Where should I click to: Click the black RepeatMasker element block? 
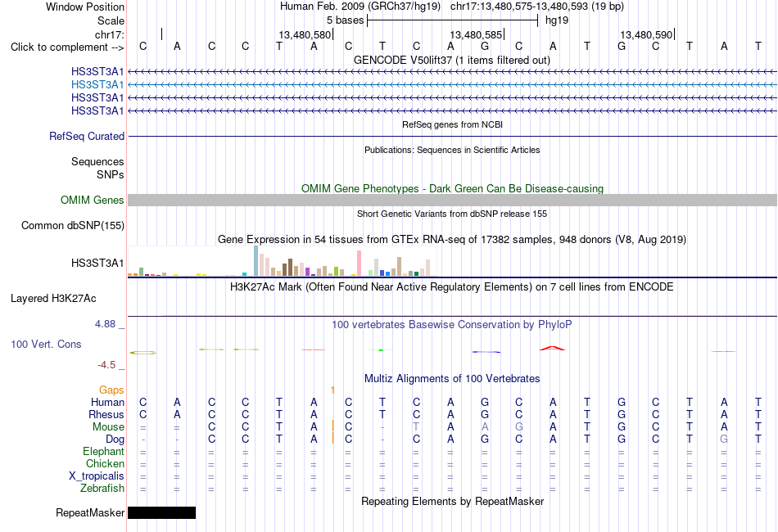tap(162, 512)
